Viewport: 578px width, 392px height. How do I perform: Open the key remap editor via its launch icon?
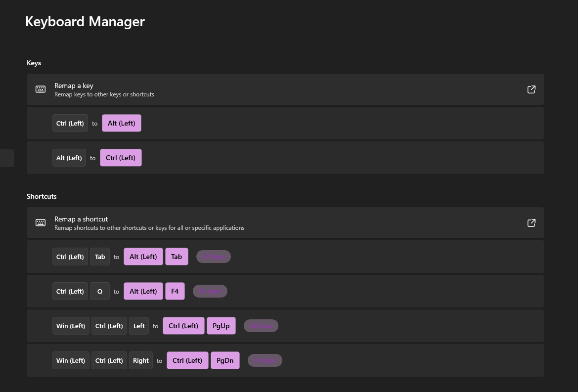click(531, 89)
